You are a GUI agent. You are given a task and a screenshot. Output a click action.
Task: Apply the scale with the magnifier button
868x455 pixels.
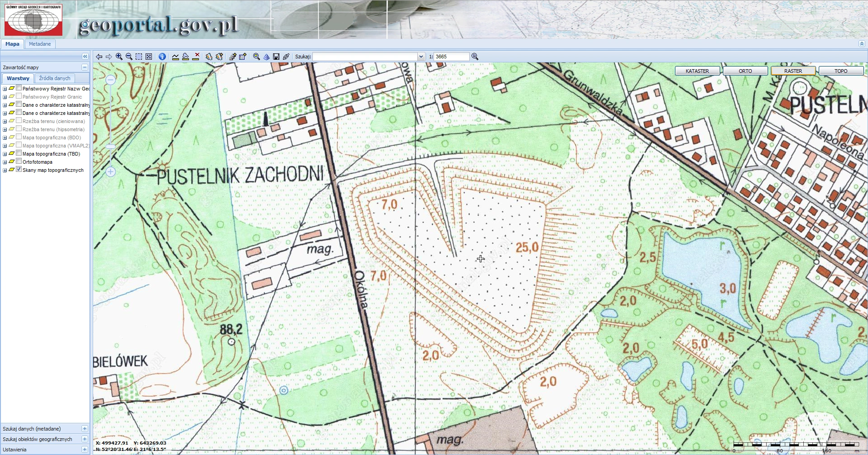point(475,57)
